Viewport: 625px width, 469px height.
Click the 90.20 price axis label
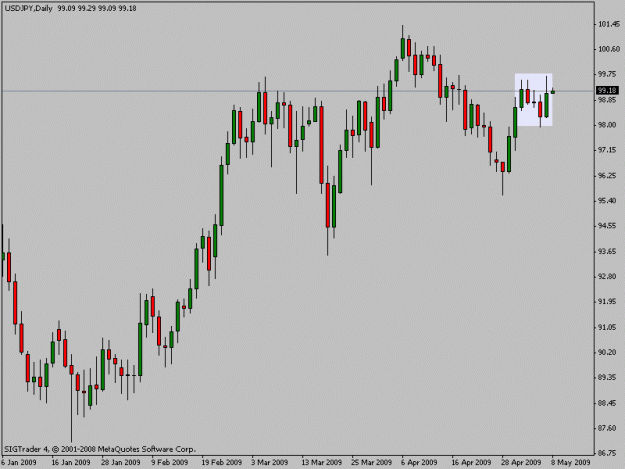[x=608, y=352]
